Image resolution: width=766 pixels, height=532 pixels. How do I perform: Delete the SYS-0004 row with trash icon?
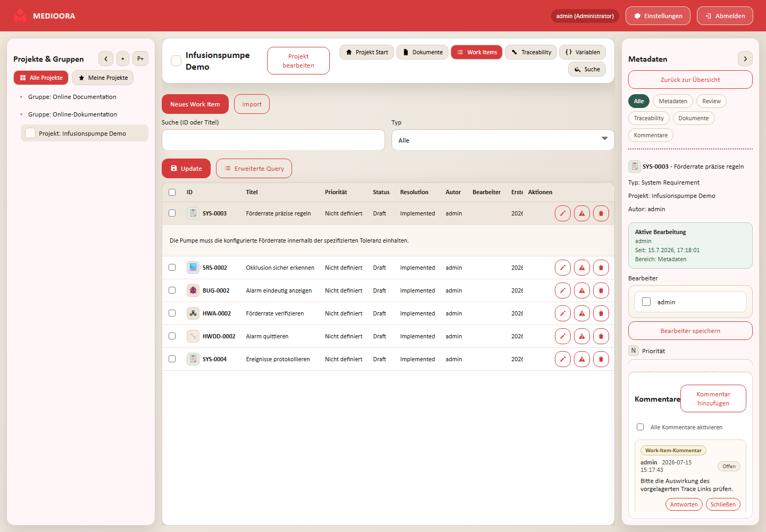click(601, 359)
